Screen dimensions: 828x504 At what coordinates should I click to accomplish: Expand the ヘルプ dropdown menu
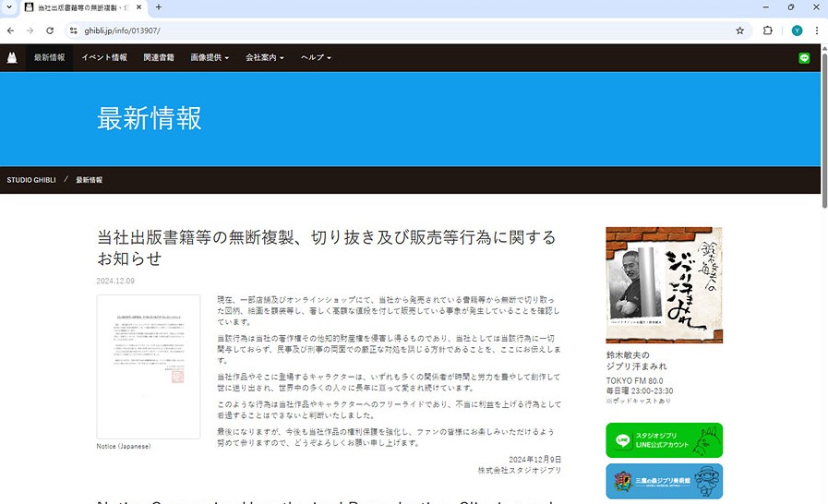coord(316,57)
